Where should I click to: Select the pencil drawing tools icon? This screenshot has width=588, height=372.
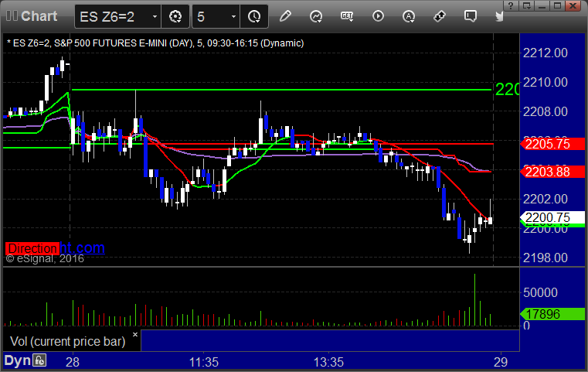coord(285,16)
